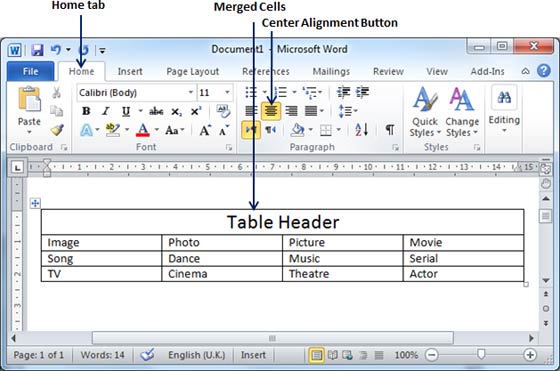Click Decrease Indent icon

coord(344,92)
